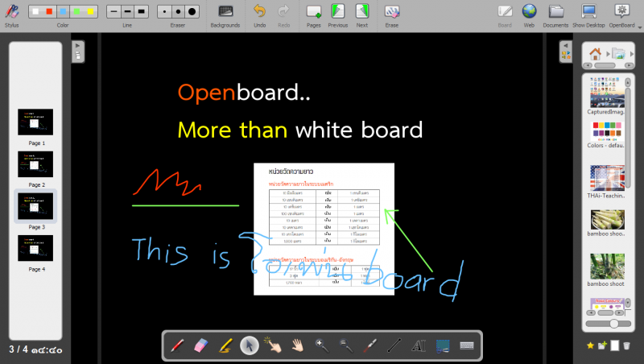Select the medium line width
The image size is (644, 364).
128,11
